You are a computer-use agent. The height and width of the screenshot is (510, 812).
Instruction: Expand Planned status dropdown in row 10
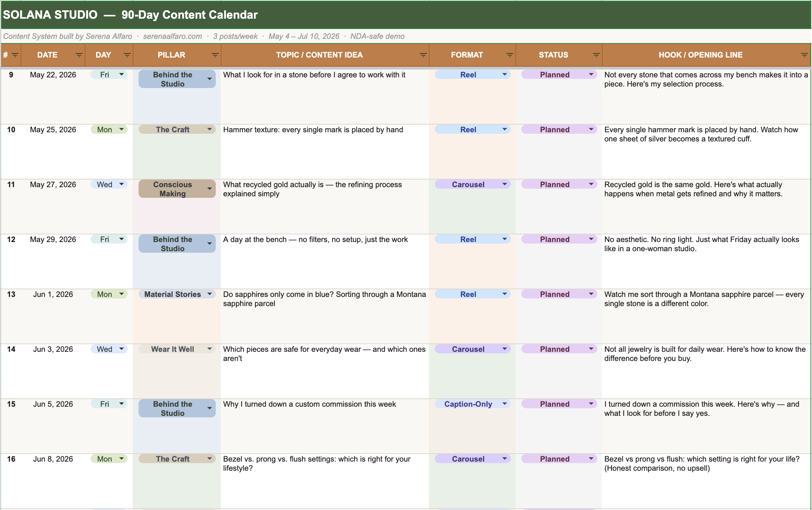(x=591, y=130)
